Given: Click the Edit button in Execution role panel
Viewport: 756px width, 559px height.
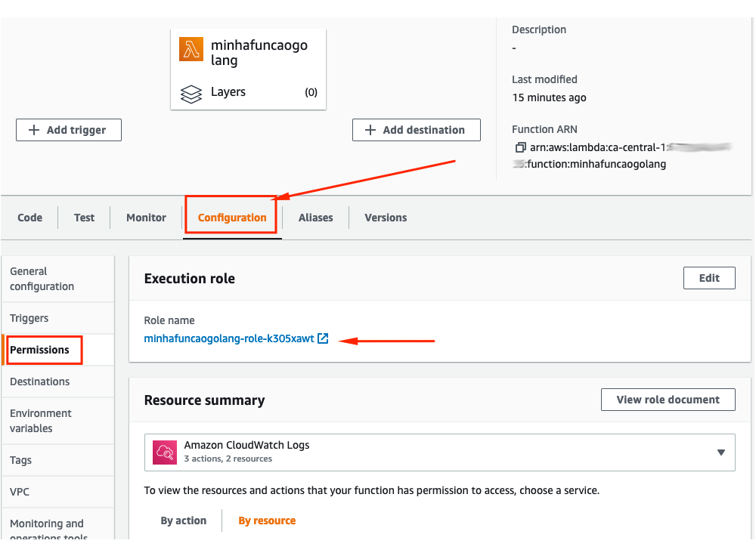Looking at the screenshot, I should coord(708,277).
